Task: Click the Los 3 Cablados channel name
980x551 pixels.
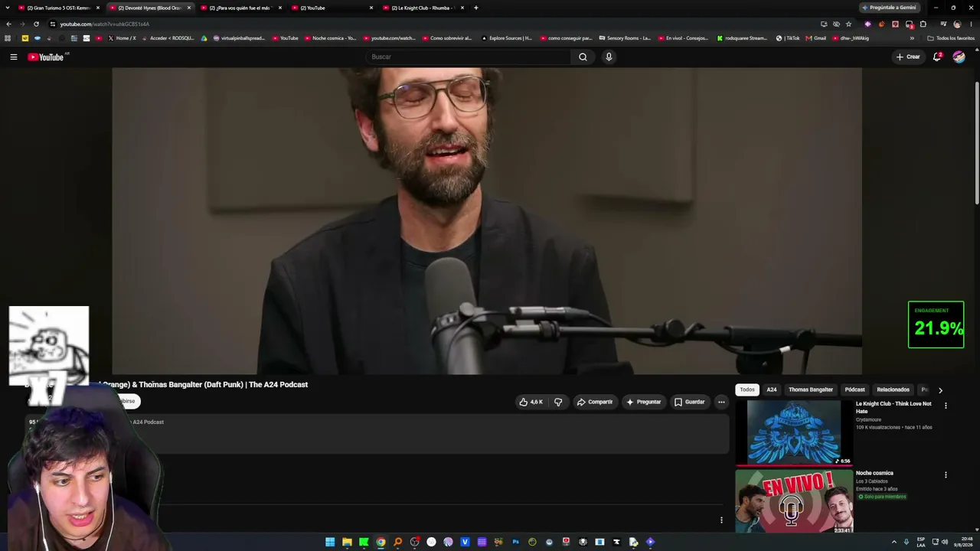Action: tap(872, 481)
